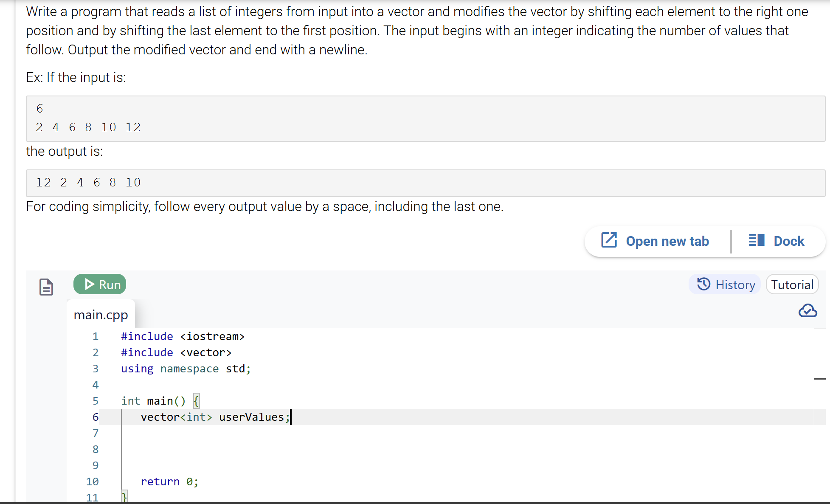Screen dimensions: 830x504
Task: Click the History pill above the editor
Action: [x=725, y=284]
